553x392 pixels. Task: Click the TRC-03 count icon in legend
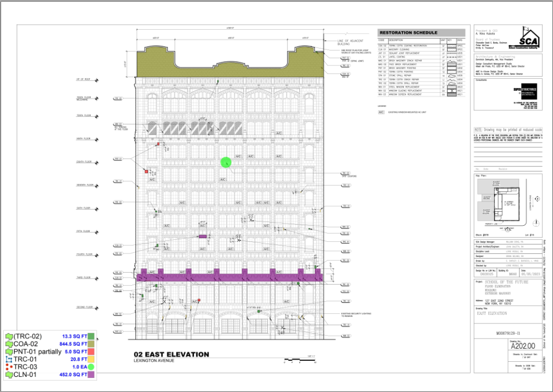[9, 367]
